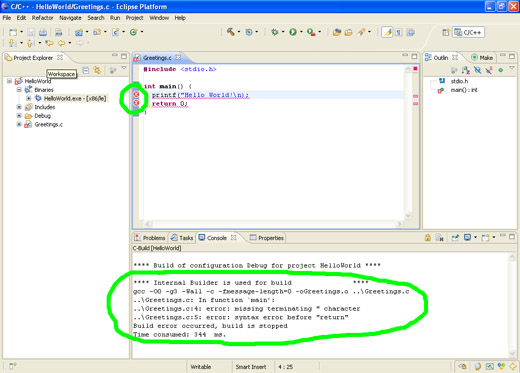Open the Window menu

pos(159,18)
